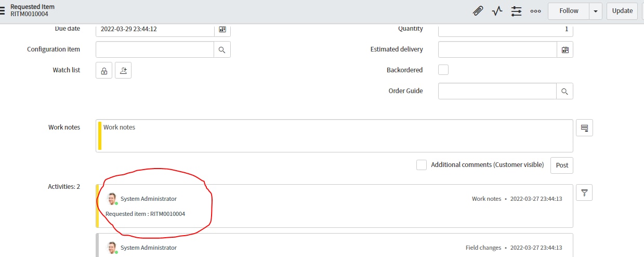
Task: Click the Work notes timestamp 2022-03-27 23:44:13
Action: pyautogui.click(x=536, y=199)
